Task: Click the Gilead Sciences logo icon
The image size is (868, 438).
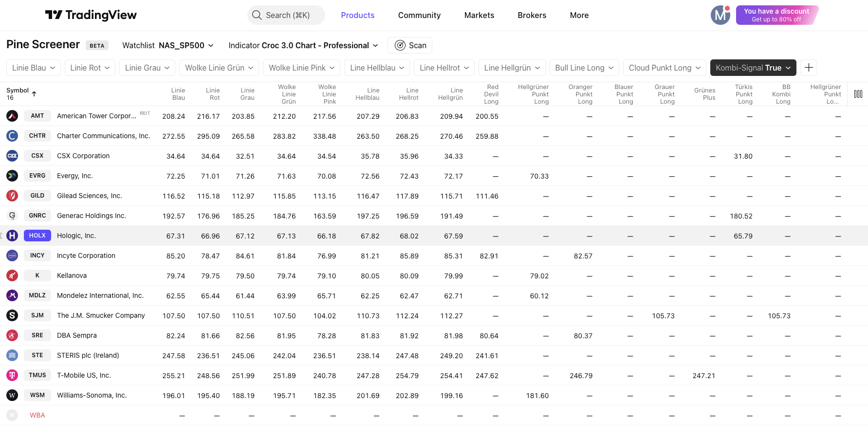Action: (12, 196)
